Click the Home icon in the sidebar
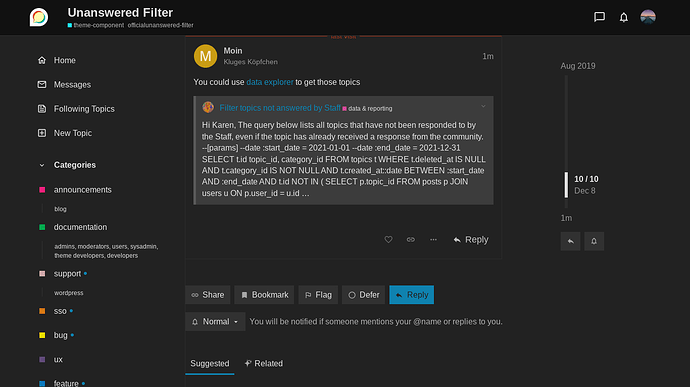Viewport: 690px width, 387px height. pyautogui.click(x=42, y=60)
